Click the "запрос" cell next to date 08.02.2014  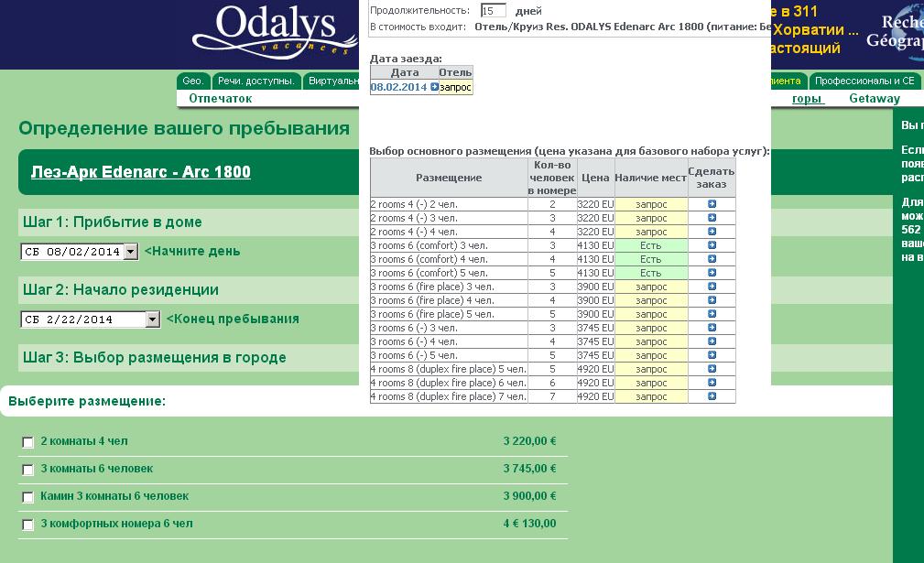pos(455,87)
